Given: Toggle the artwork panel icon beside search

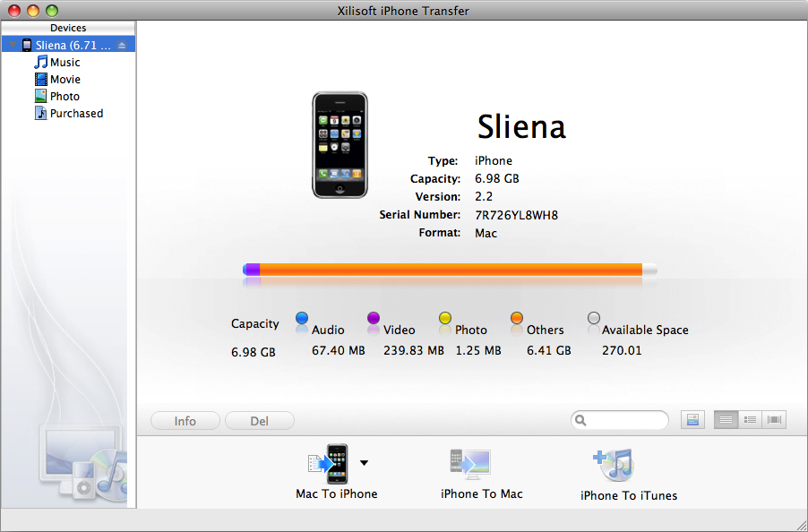Looking at the screenshot, I should 692,419.
